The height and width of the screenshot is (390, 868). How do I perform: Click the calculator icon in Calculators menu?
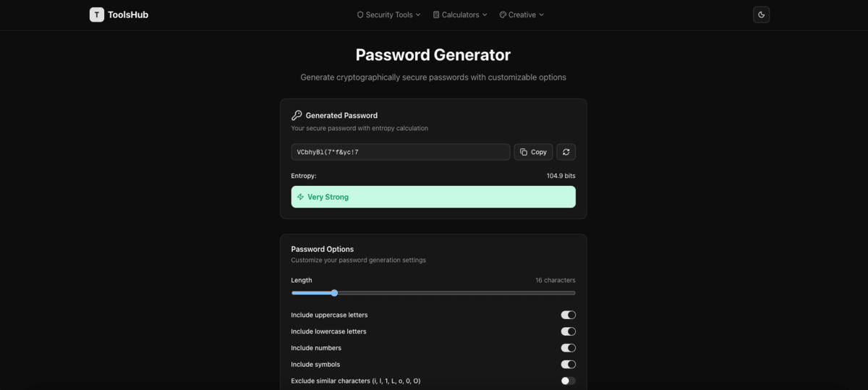(436, 14)
